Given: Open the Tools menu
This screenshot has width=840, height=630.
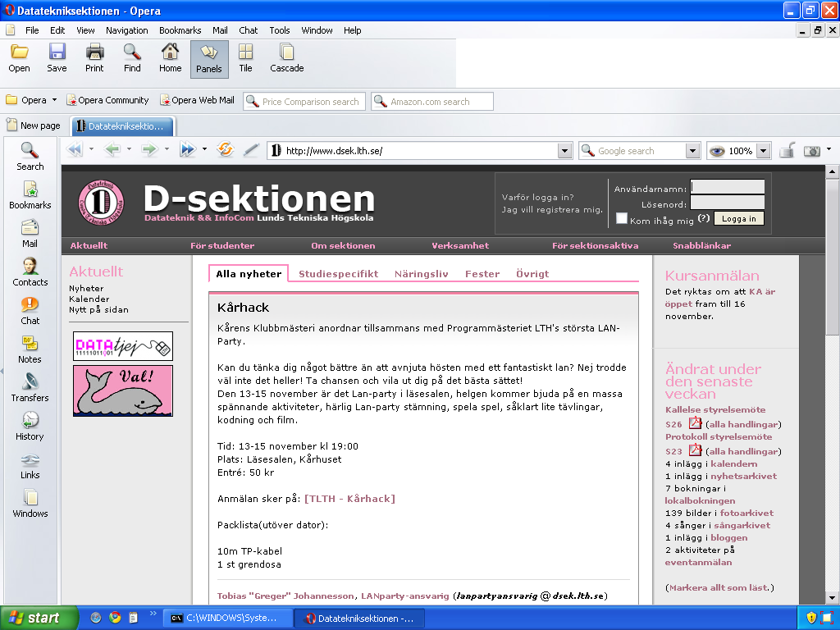Looking at the screenshot, I should (280, 30).
